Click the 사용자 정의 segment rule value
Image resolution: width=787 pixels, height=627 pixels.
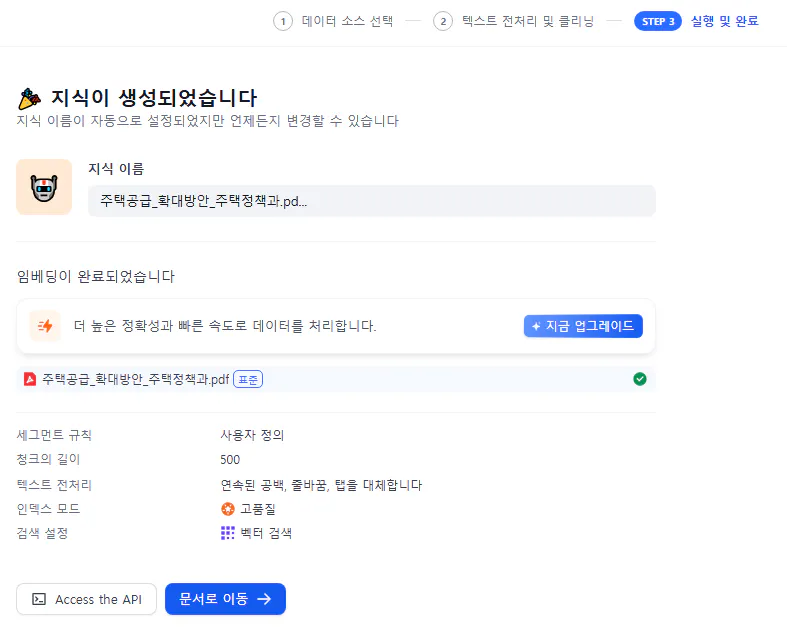click(x=252, y=435)
